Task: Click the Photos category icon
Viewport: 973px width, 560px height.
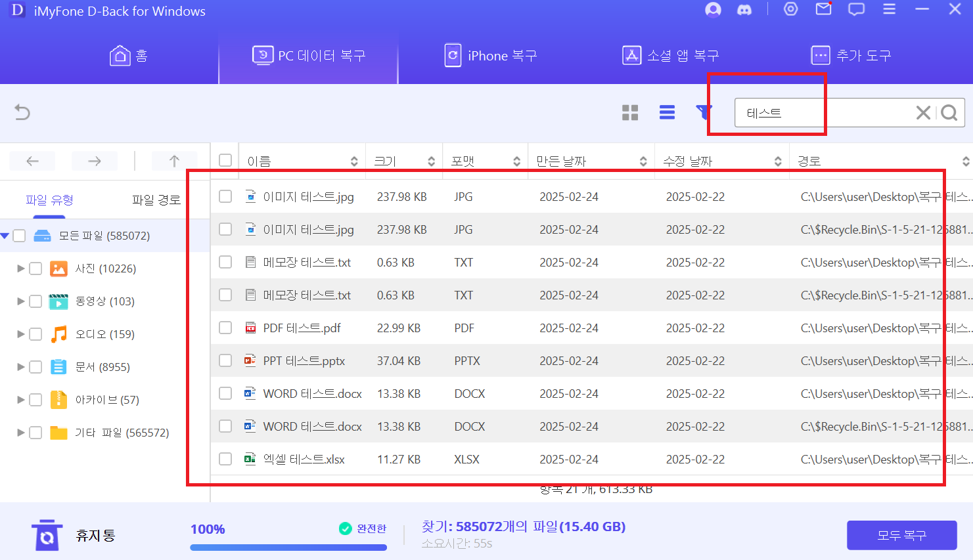Action: 58,269
